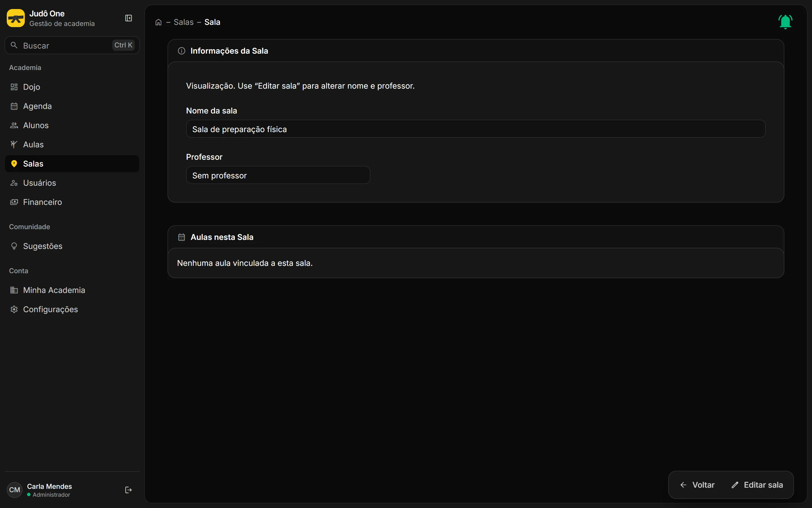
Task: Click the Aulas martial arts icon
Action: coord(14,144)
